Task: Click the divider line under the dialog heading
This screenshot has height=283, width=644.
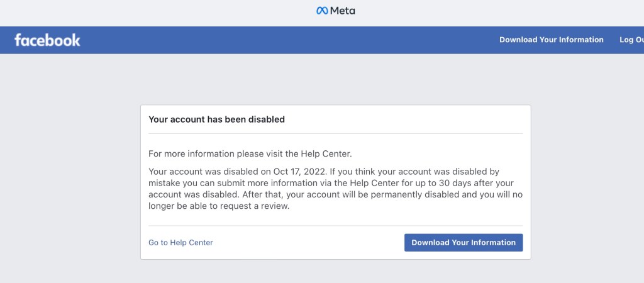Action: coord(335,133)
